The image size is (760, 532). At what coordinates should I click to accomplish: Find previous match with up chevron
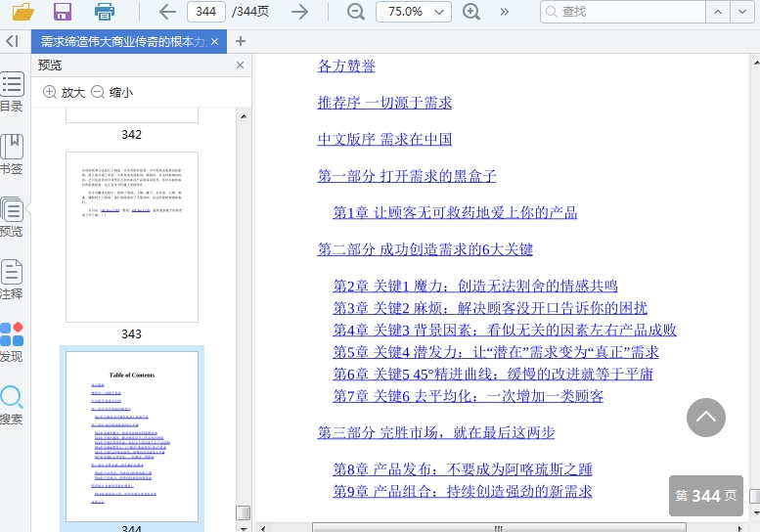[718, 12]
